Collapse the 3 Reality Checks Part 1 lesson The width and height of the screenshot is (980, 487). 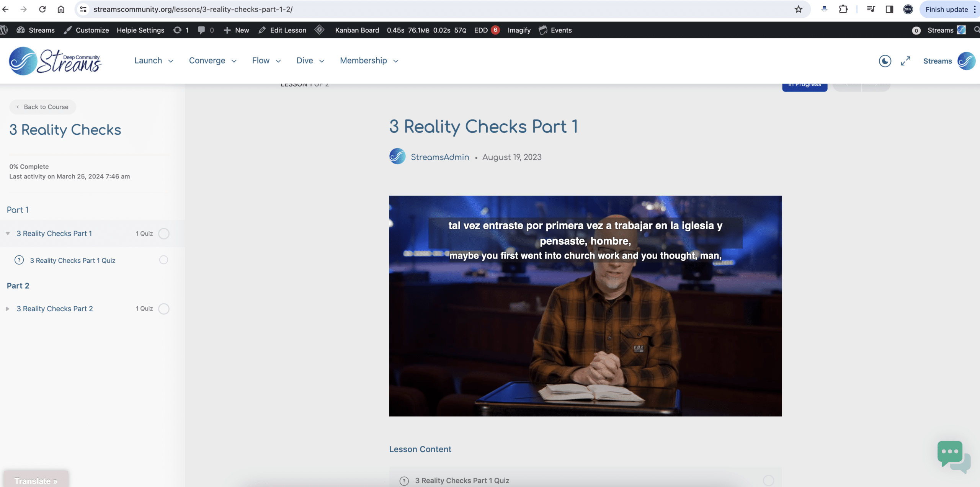click(x=8, y=234)
